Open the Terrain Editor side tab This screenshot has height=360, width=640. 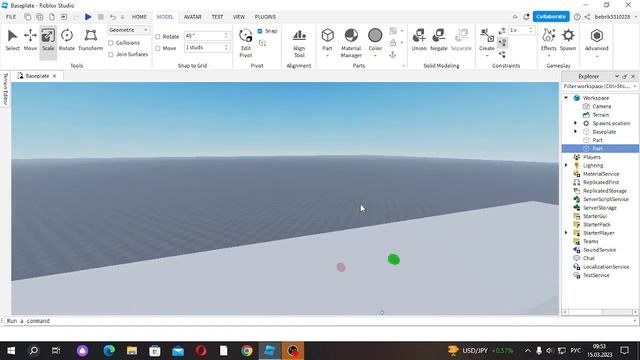(x=5, y=89)
